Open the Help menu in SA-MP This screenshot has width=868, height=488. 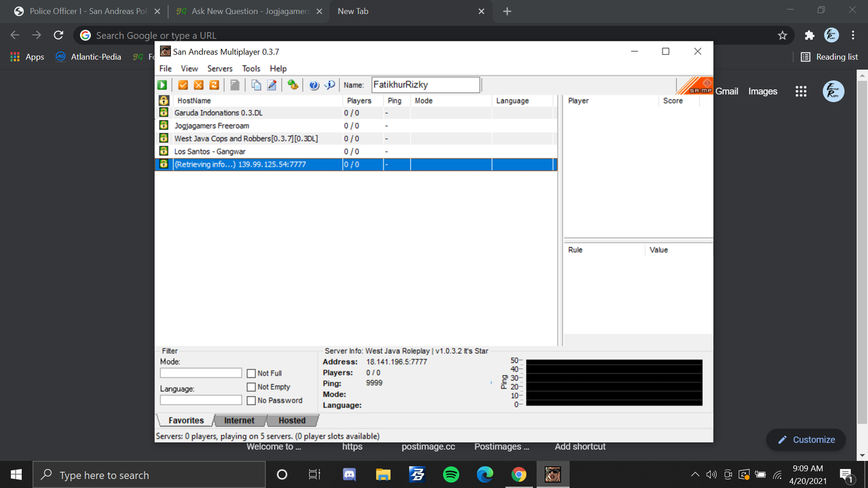tap(278, 68)
